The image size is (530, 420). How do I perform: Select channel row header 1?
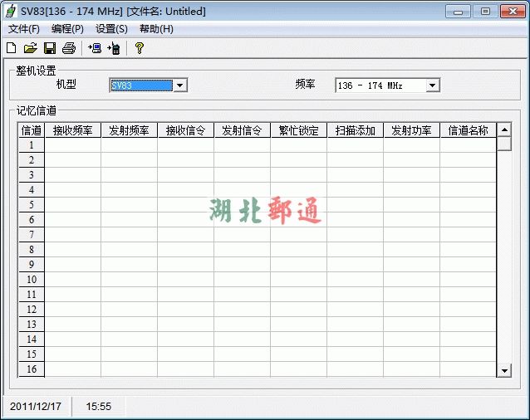click(x=32, y=145)
